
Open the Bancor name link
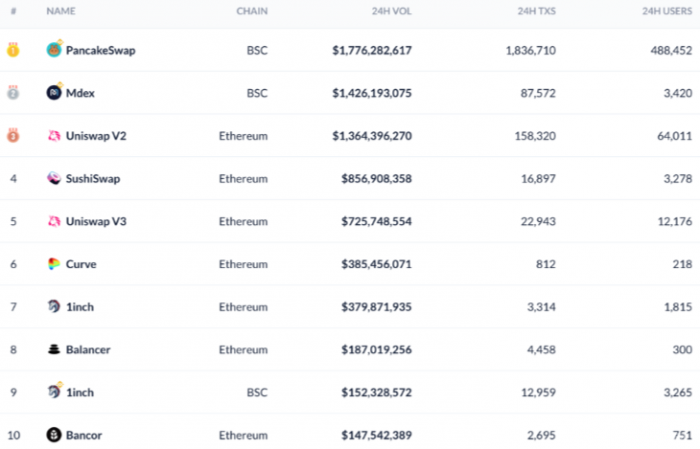pos(84,436)
